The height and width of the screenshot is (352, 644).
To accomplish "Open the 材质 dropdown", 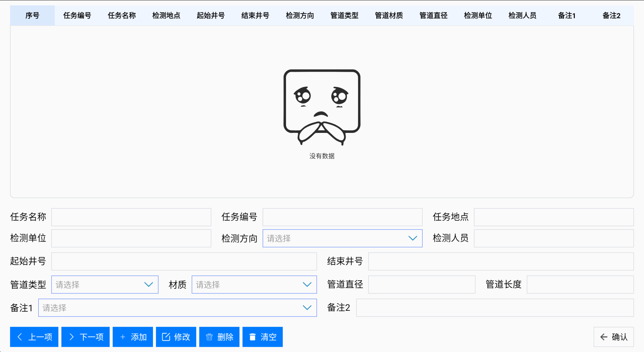I will (x=254, y=284).
